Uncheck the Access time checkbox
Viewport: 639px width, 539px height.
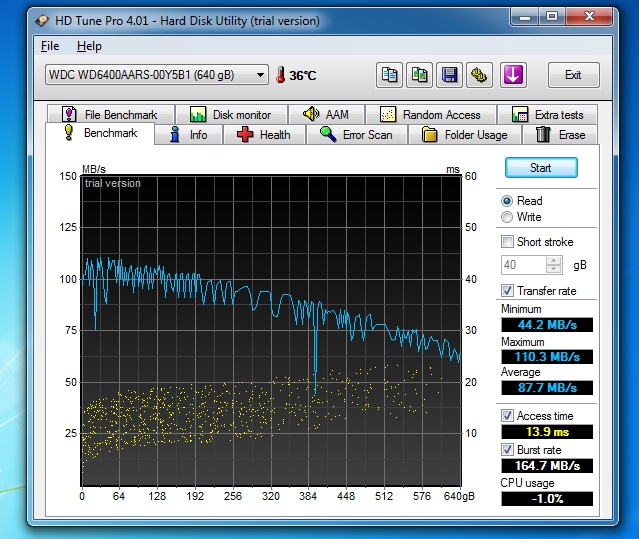507,416
